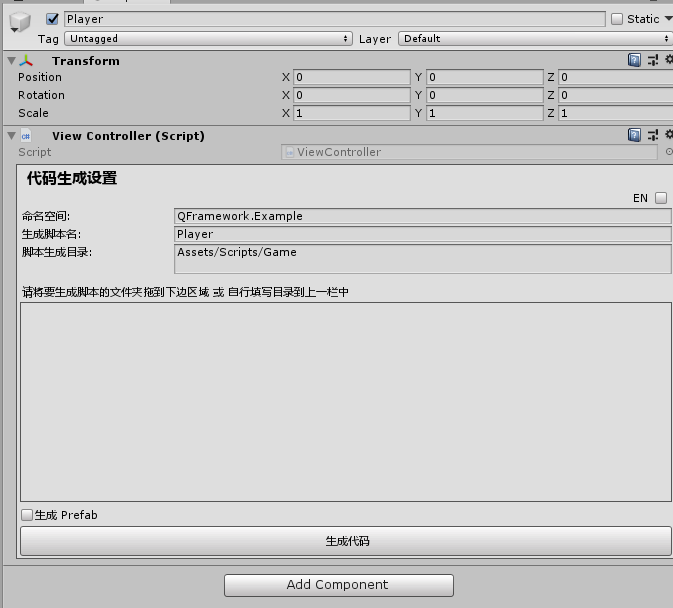Click the 代码生成设置 heading
Screen dimensions: 673x608
72,178
